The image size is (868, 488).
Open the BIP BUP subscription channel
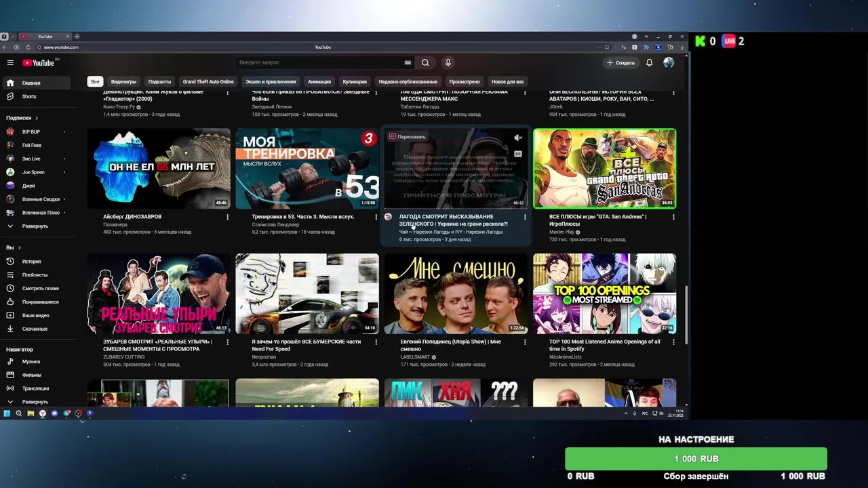pyautogui.click(x=35, y=131)
